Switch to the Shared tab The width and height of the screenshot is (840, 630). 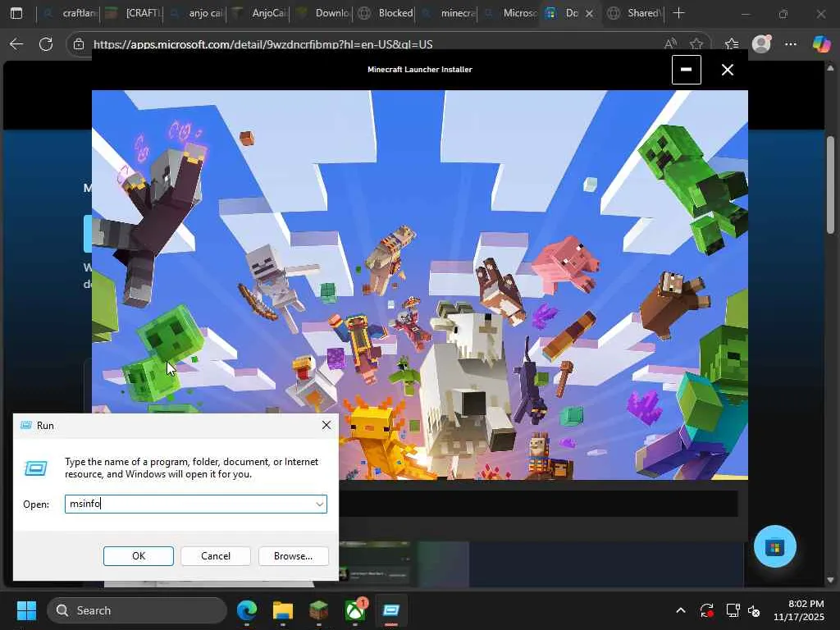[x=636, y=13]
